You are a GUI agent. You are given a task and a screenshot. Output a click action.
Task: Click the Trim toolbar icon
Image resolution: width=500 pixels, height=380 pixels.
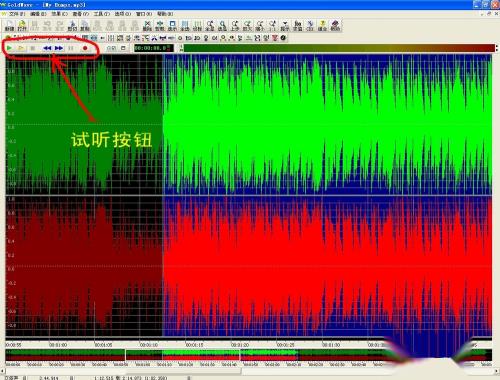click(x=160, y=26)
